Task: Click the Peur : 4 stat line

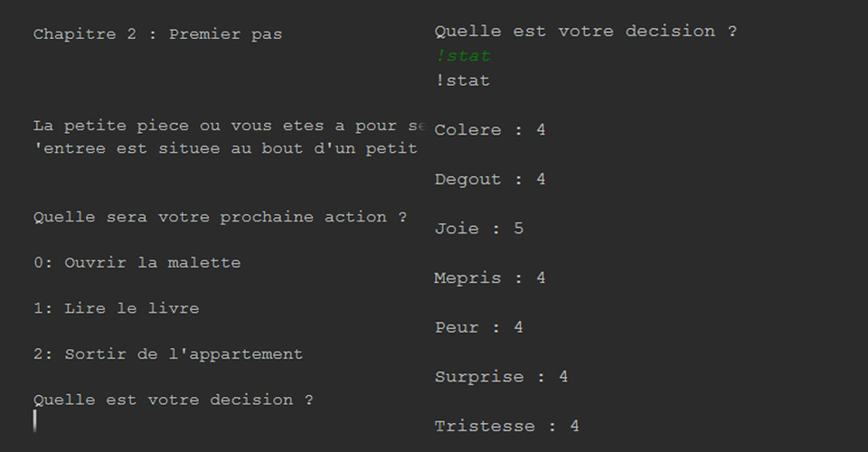Action: 479,327
